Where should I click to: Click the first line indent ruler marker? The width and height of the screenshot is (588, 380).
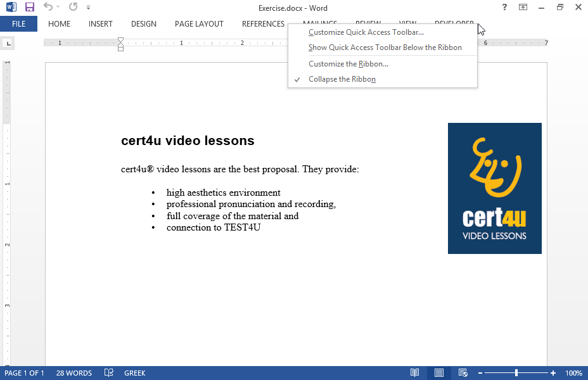point(121,41)
